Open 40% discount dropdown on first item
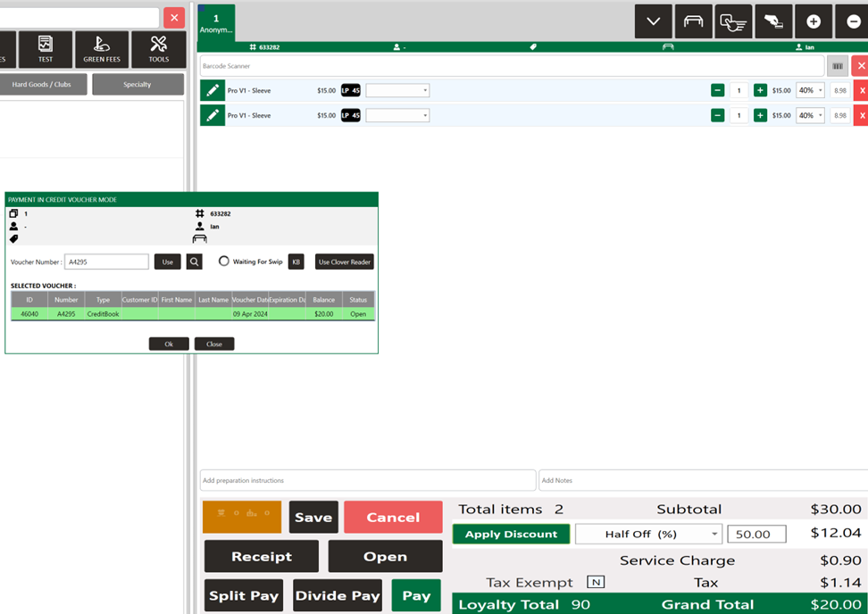 (811, 91)
